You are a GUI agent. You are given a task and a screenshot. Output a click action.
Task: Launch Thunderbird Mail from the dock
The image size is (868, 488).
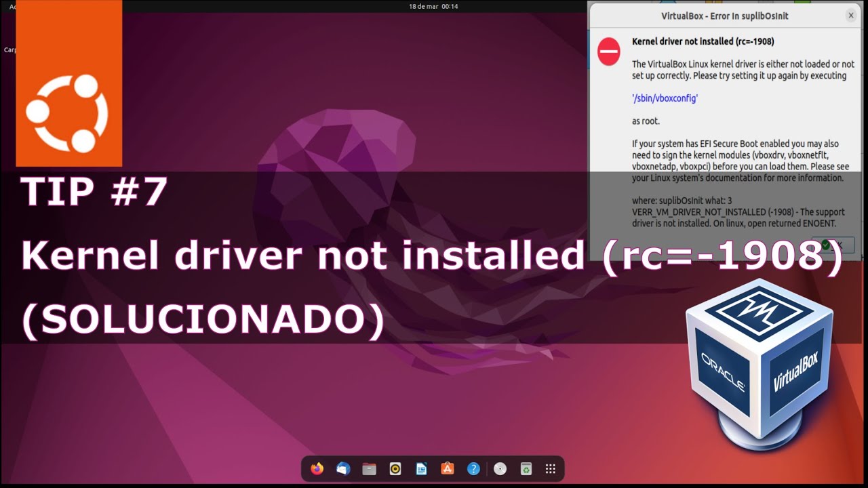[343, 468]
